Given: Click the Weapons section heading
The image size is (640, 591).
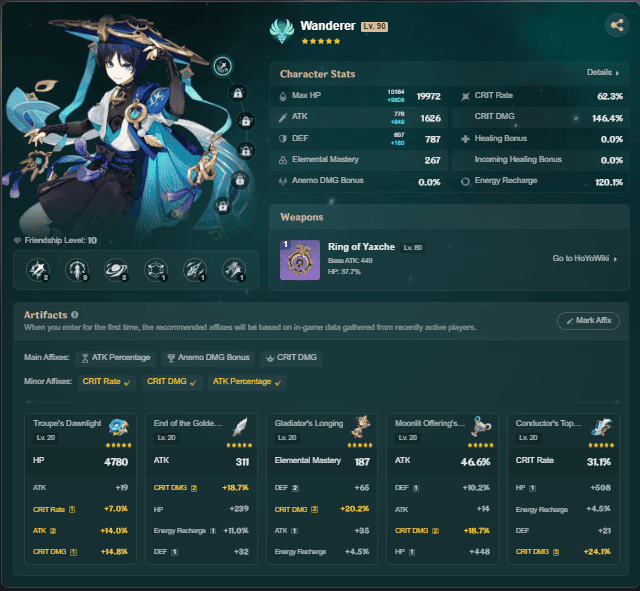Looking at the screenshot, I should coord(302,217).
